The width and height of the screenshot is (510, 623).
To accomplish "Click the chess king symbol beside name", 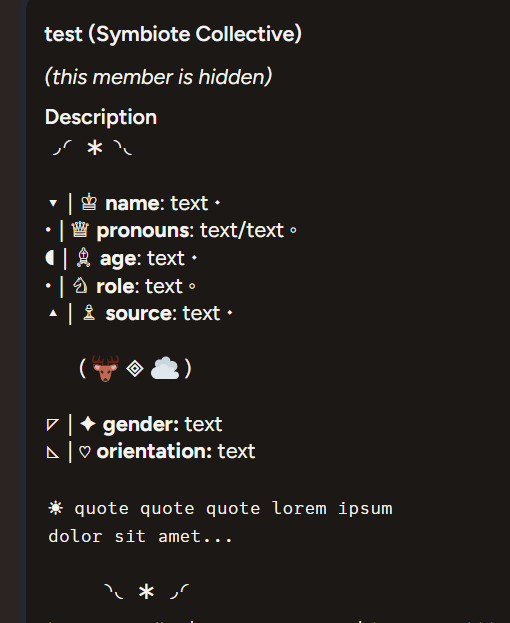I will [x=89, y=202].
